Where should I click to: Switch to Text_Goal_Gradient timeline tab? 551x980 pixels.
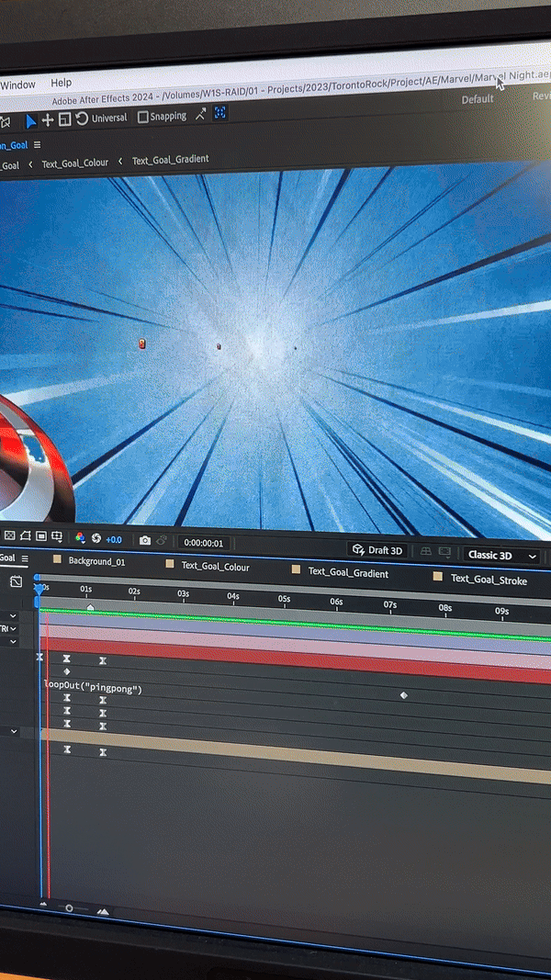348,572
